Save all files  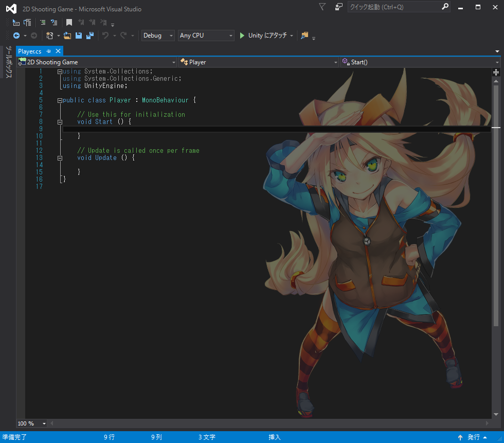[x=90, y=36]
